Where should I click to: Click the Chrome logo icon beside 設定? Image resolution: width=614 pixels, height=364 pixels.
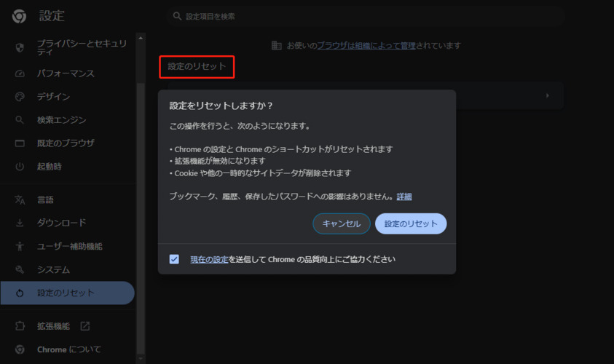[19, 16]
